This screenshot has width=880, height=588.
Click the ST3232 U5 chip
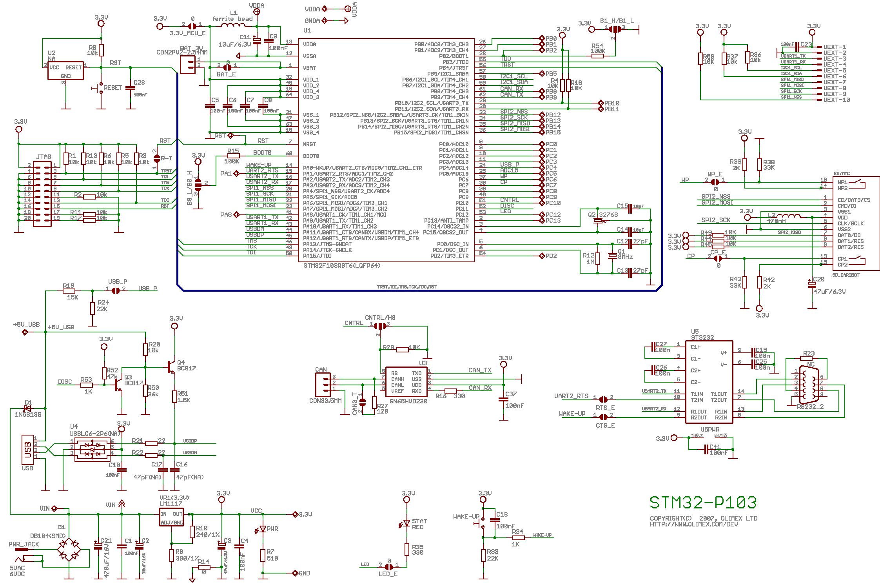click(x=709, y=381)
